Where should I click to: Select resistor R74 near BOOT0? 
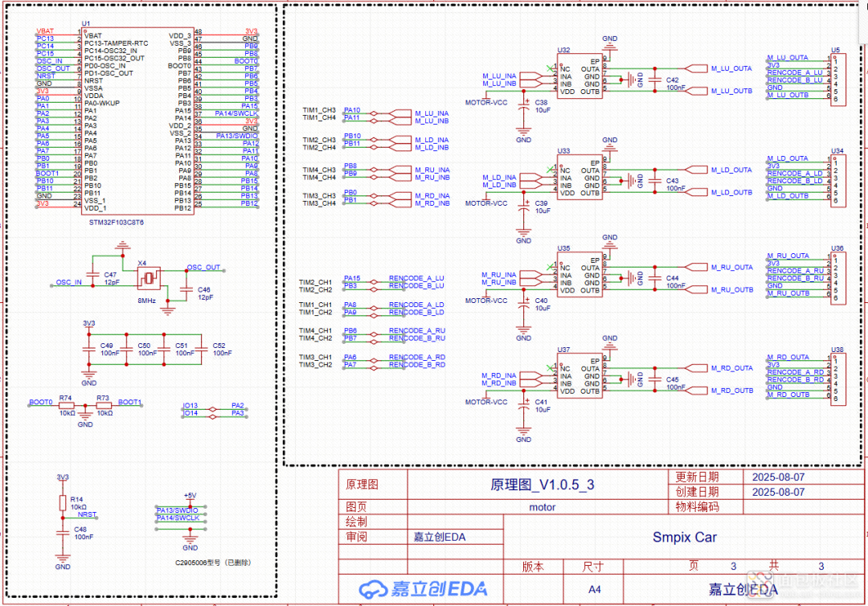point(65,407)
